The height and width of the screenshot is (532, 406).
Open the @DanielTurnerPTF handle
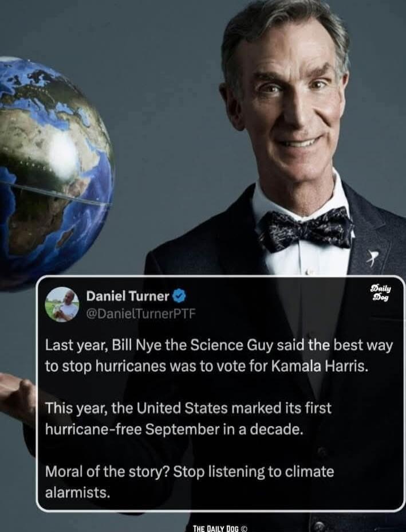141,314
